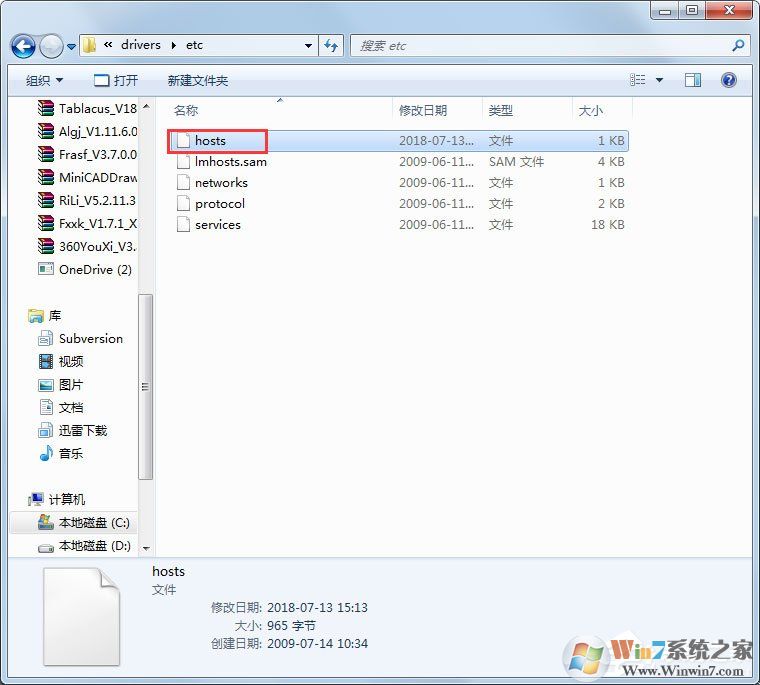Select the hosts file icon
The height and width of the screenshot is (685, 760).
183,141
